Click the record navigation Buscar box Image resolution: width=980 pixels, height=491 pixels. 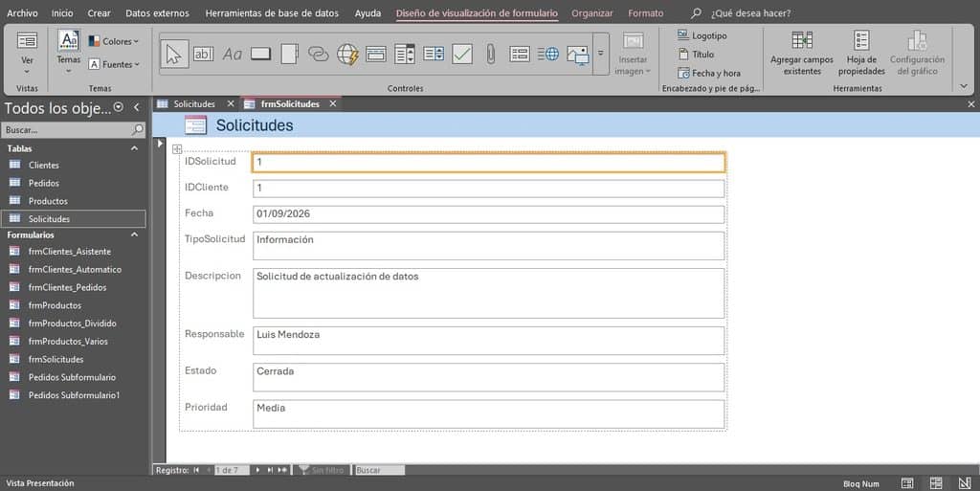(379, 470)
